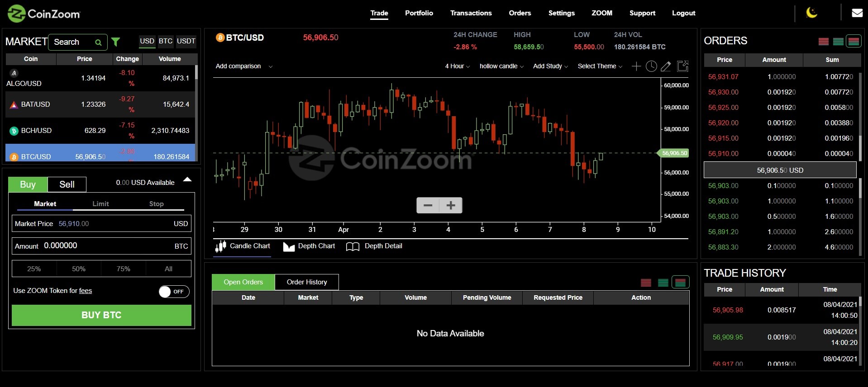Select USDT market filter
The height and width of the screenshot is (387, 868).
186,41
